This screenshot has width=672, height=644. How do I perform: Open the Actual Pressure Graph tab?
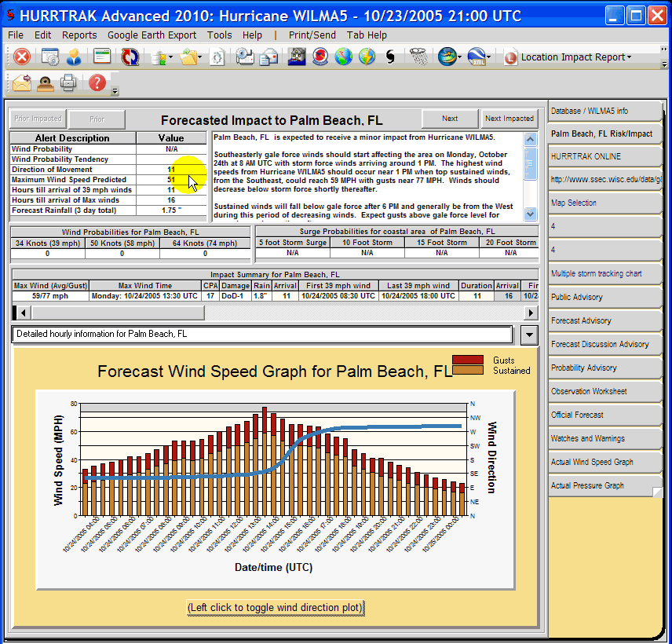point(604,486)
